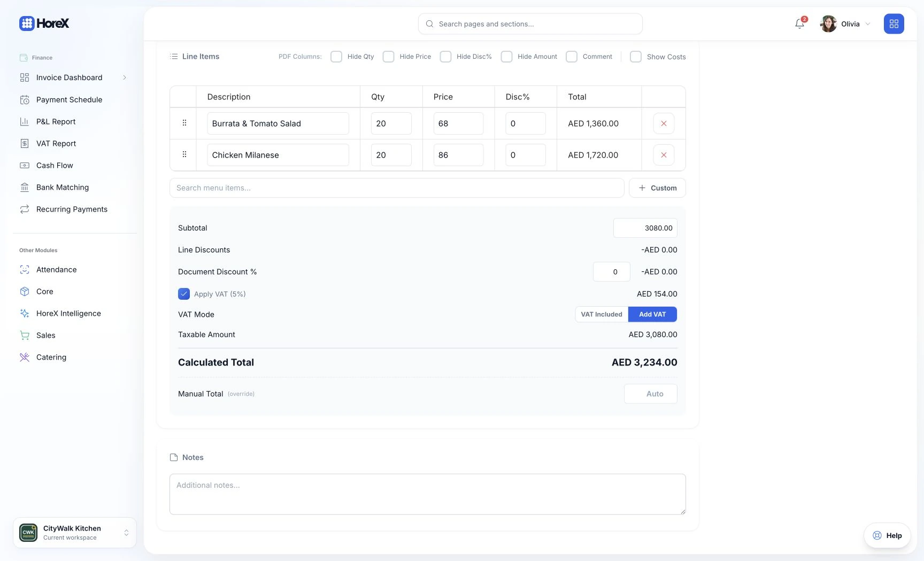Uncheck Apply VAT (5%) checkbox
This screenshot has width=924, height=561.
[184, 294]
